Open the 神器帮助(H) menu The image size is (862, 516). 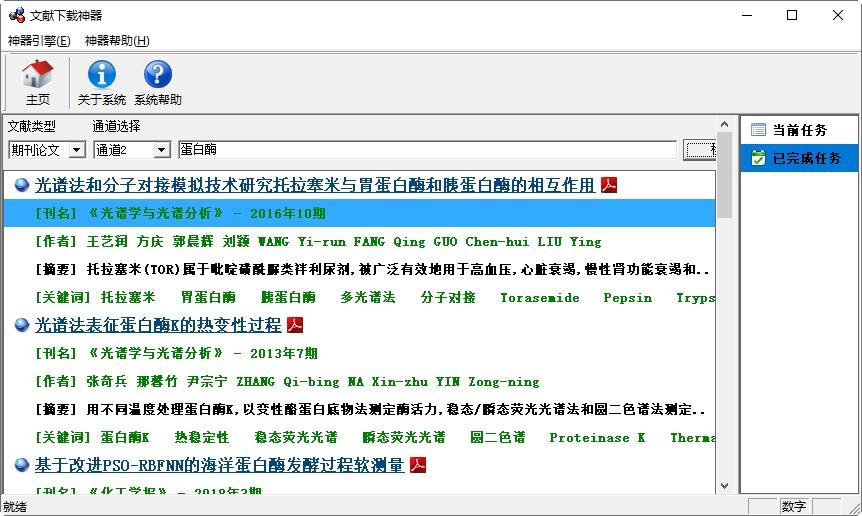117,41
